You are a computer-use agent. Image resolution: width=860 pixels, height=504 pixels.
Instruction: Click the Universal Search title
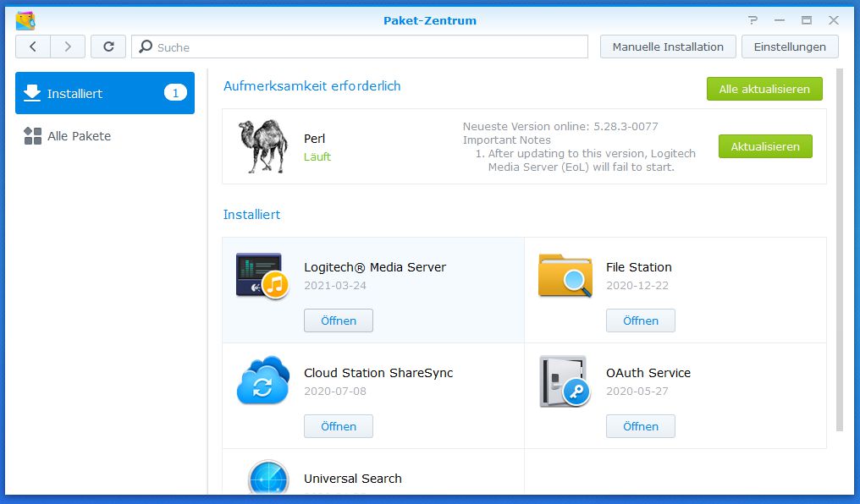click(x=353, y=479)
